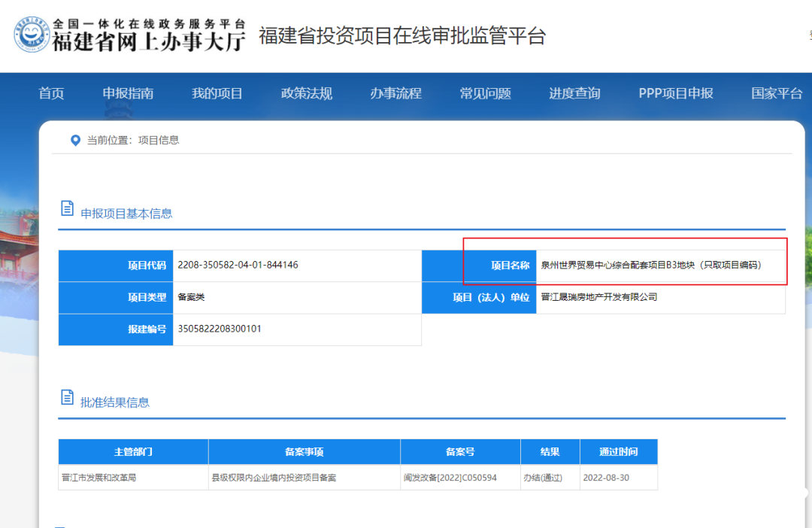Click the 通过时间 column header

pos(619,452)
